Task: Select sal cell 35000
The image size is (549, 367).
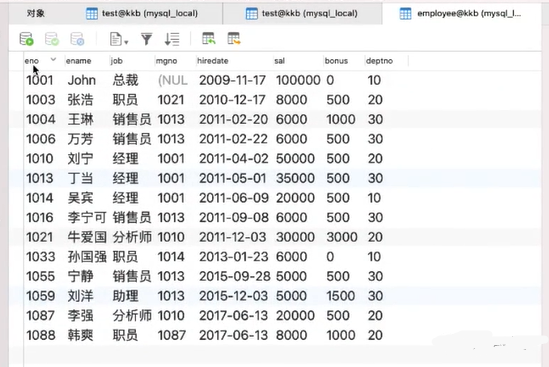Action: pos(295,178)
